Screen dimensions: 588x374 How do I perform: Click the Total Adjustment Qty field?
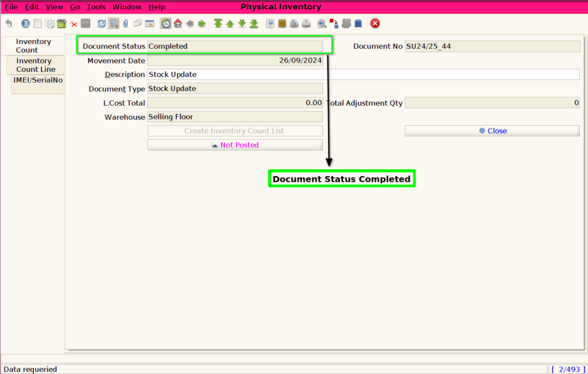tap(492, 103)
